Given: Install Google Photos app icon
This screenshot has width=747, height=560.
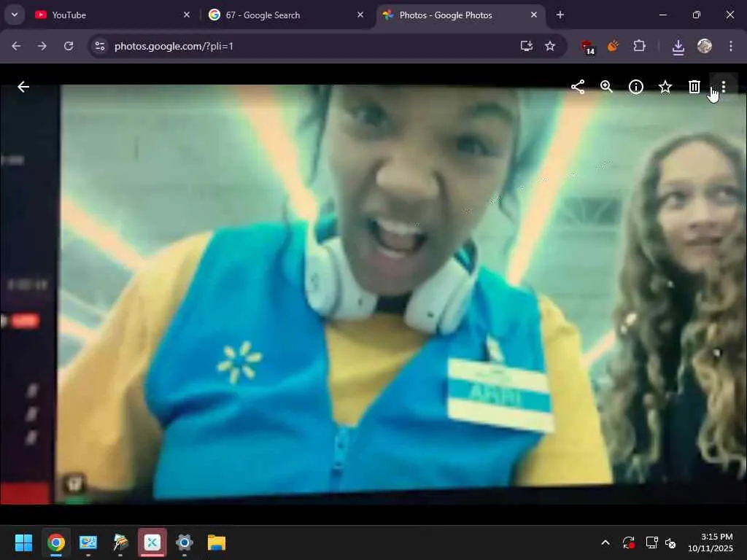Looking at the screenshot, I should (527, 46).
